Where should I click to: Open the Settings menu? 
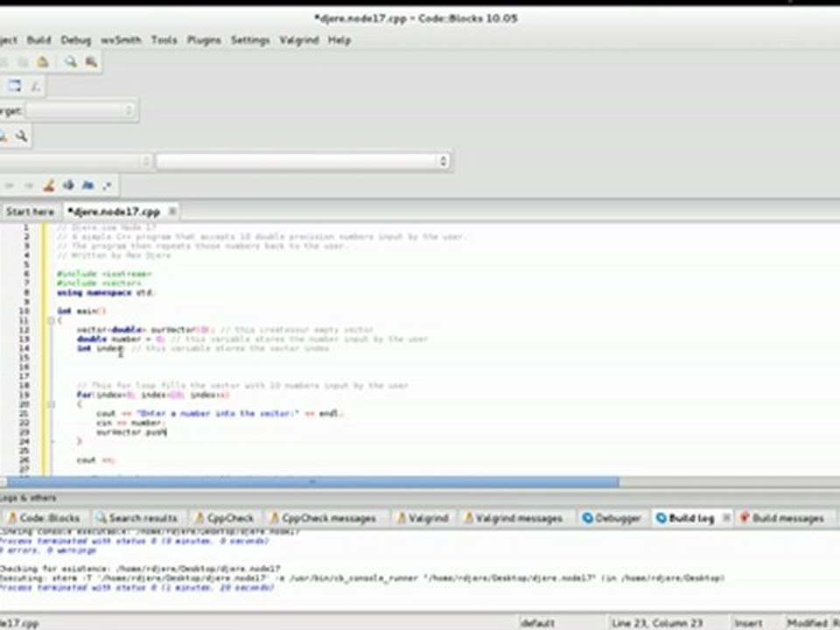(x=250, y=40)
